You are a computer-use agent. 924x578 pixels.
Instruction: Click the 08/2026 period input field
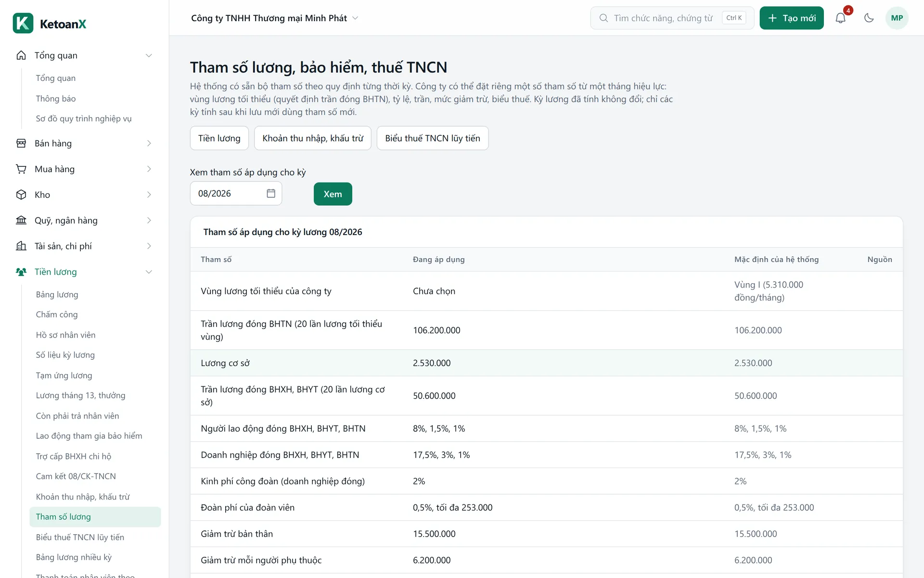tap(236, 193)
